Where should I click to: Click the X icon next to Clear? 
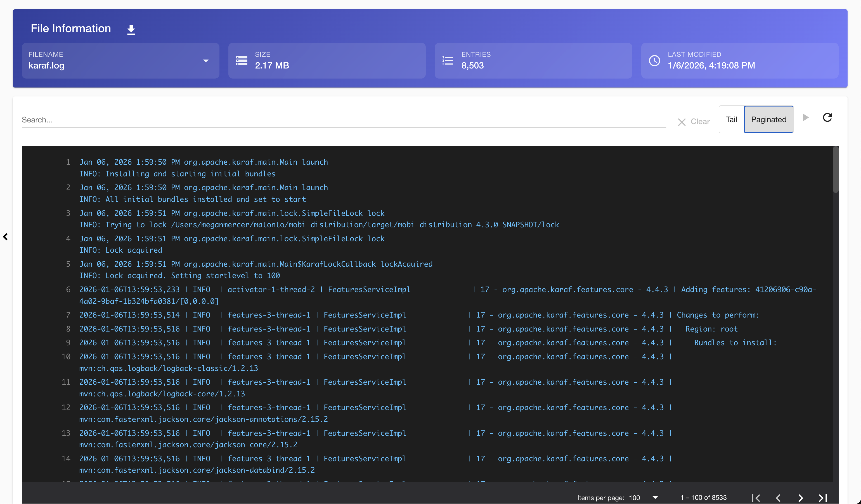tap(682, 122)
